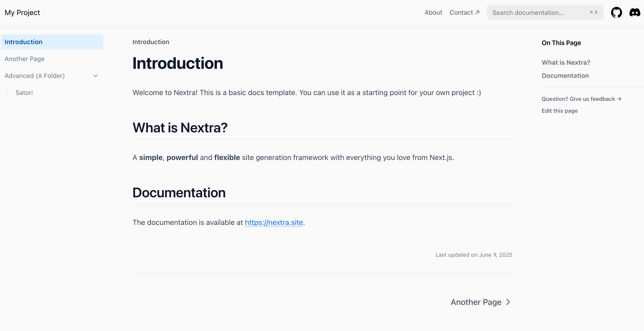The height and width of the screenshot is (331, 644).
Task: Open Advanced (A Folder) in sidebar
Action: point(52,76)
